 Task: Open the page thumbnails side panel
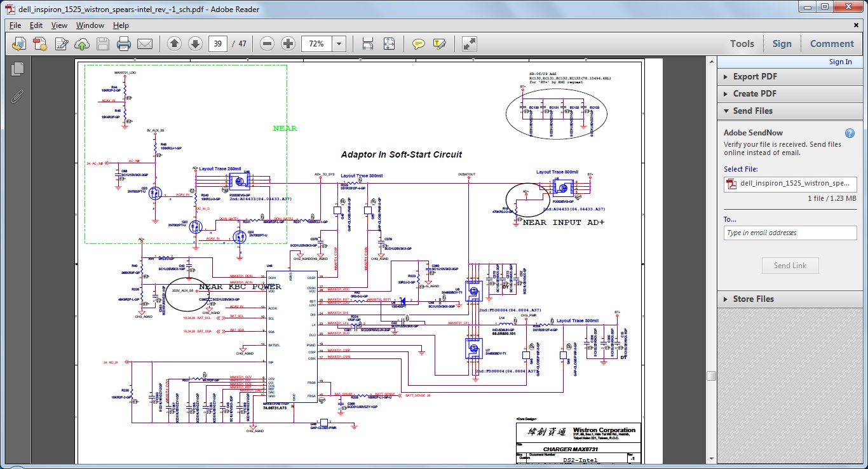(18, 69)
